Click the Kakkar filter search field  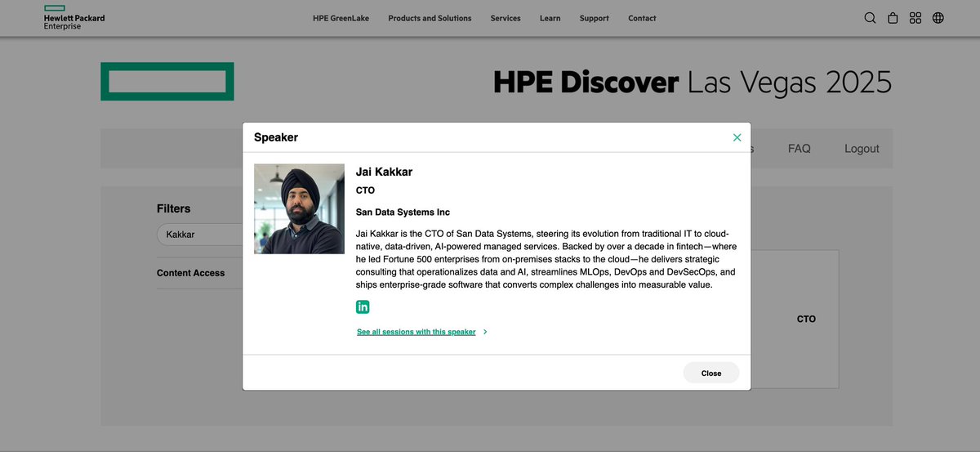point(199,235)
